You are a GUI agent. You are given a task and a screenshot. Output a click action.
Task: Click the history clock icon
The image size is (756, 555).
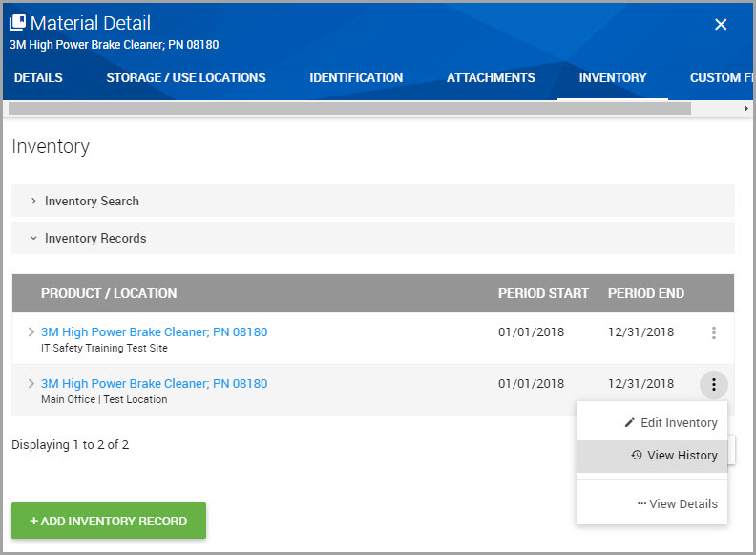(637, 455)
